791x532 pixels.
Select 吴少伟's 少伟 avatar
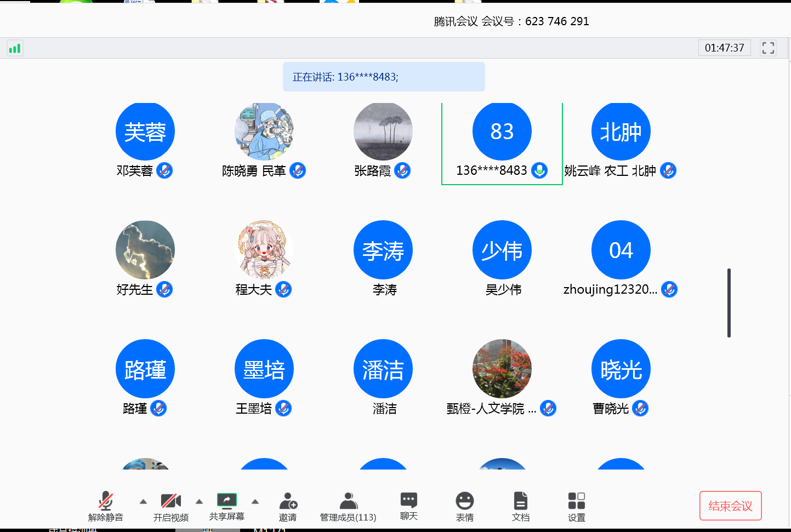502,250
